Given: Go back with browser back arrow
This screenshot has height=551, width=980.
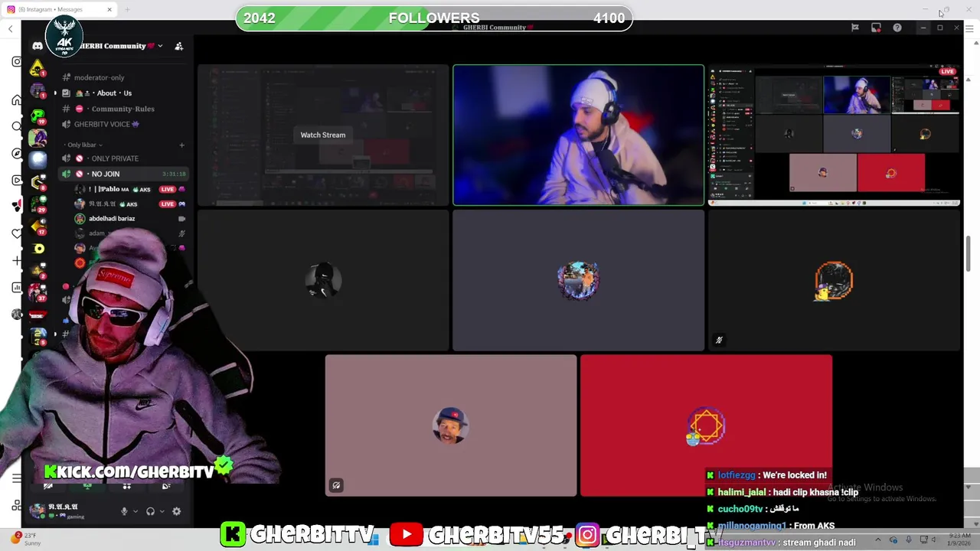Looking at the screenshot, I should coord(10,28).
